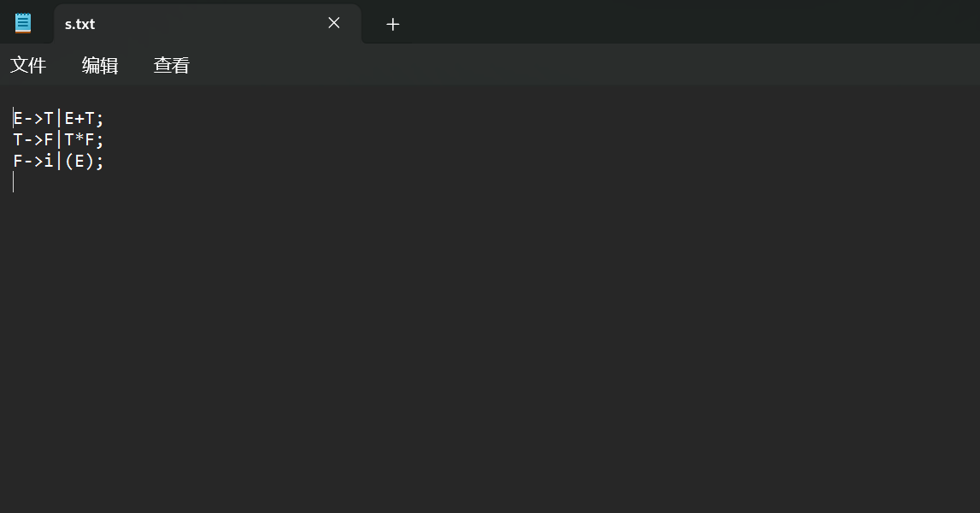The image size is (980, 513).
Task: Click the (E) expression in third line
Action: 79,161
